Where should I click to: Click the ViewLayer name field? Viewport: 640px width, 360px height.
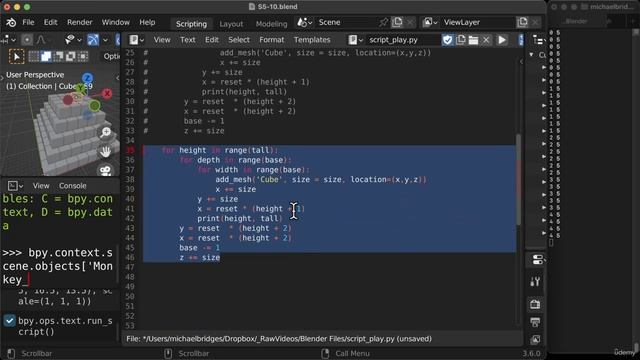(x=478, y=22)
